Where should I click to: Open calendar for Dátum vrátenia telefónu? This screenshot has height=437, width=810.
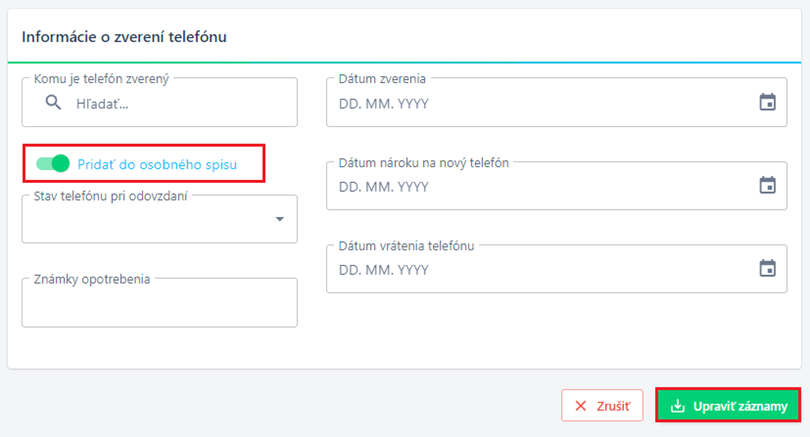[767, 268]
